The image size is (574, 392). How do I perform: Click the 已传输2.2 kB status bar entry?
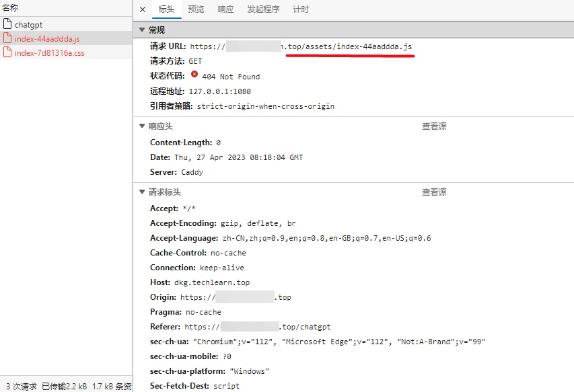click(x=65, y=387)
